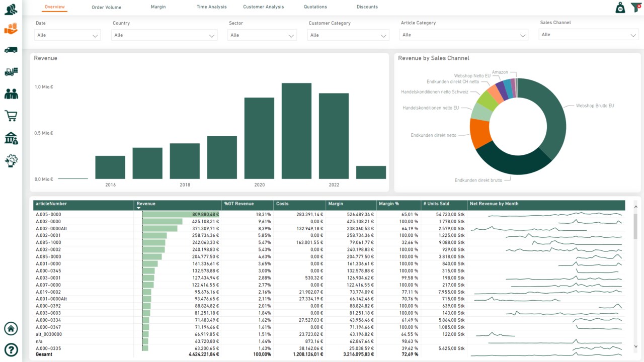This screenshot has height=362, width=644.
Task: Click the KG weight unit icon
Action: click(620, 8)
